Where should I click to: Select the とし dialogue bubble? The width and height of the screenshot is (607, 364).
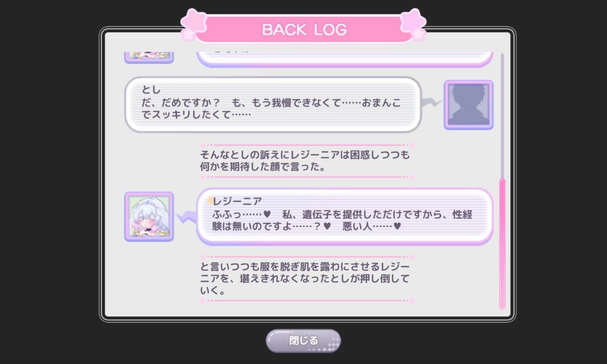(273, 105)
